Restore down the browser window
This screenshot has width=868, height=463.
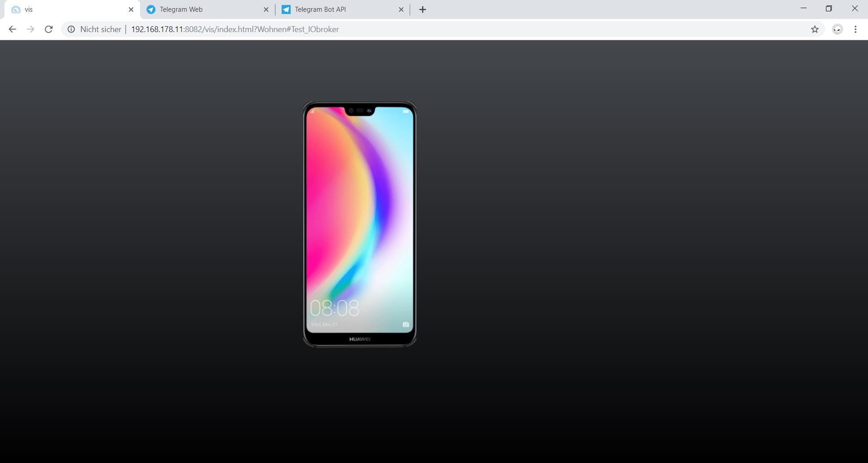click(829, 9)
